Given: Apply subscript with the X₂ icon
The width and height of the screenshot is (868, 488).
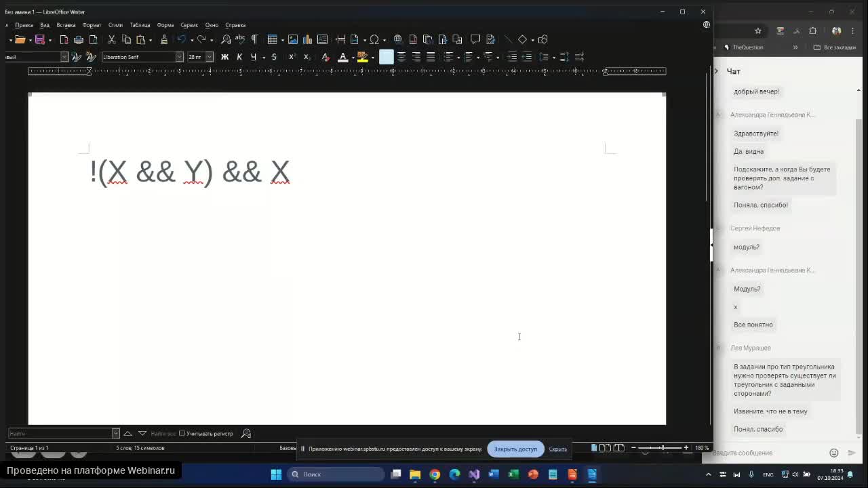Looking at the screenshot, I should click(x=307, y=57).
